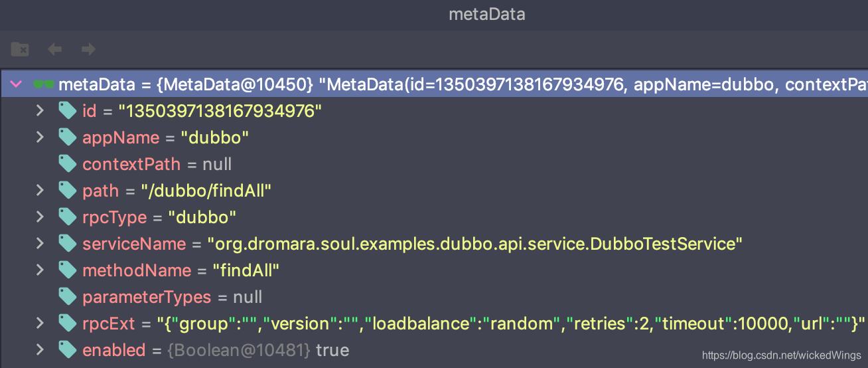
Task: Click the tag icon next to id
Action: 68,110
